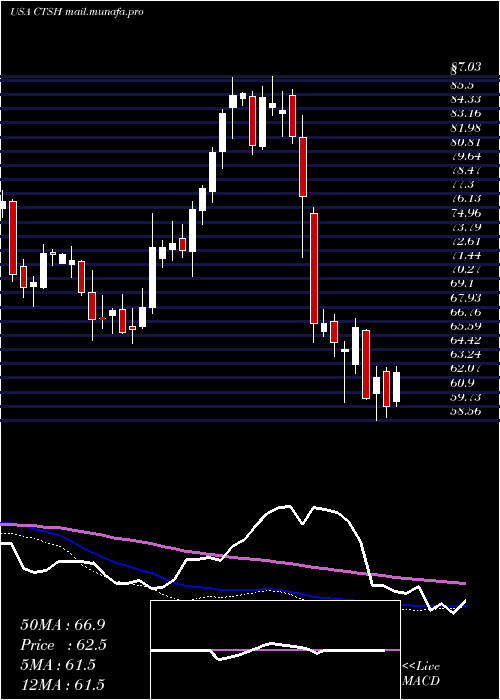Click the '50MA : 66.9' reading
The image size is (500, 700).
coord(63,625)
